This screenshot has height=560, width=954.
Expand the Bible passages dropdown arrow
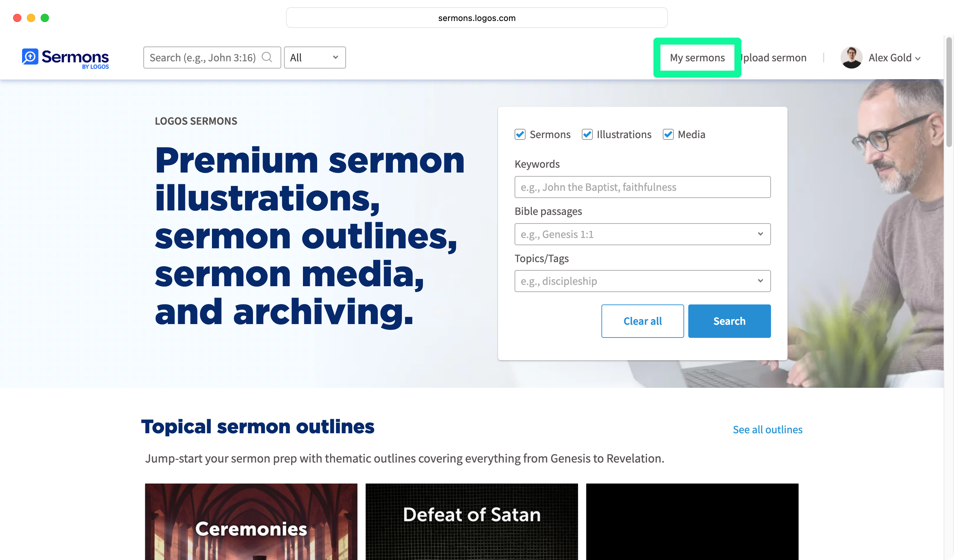pyautogui.click(x=760, y=234)
